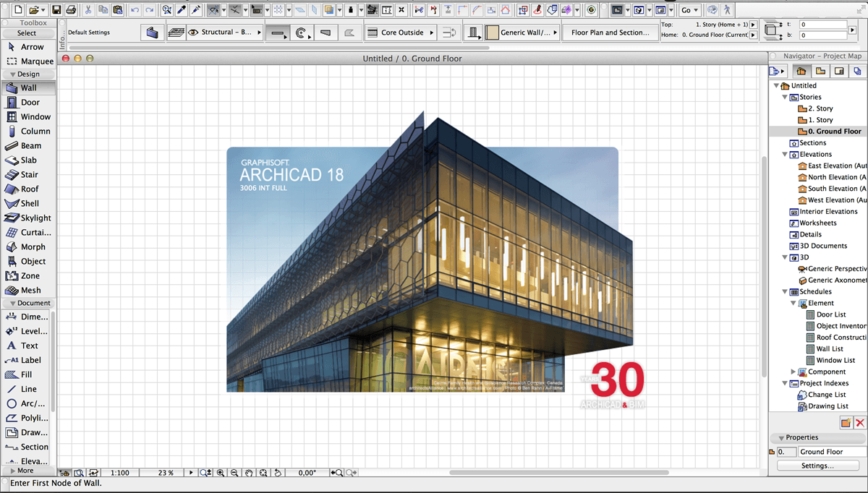This screenshot has height=493, width=868.
Task: Toggle the Structural layer eye icon
Action: 193,33
